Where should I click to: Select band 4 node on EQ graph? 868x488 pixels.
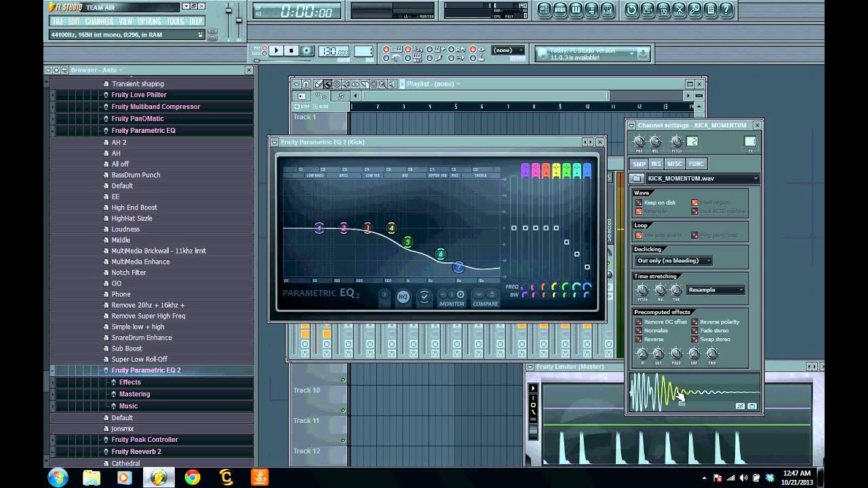point(391,228)
